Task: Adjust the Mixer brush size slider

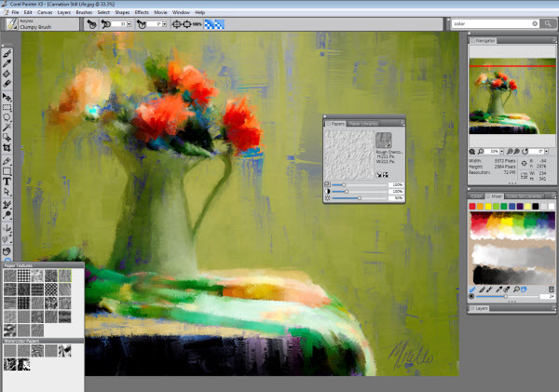Action: 508,296
